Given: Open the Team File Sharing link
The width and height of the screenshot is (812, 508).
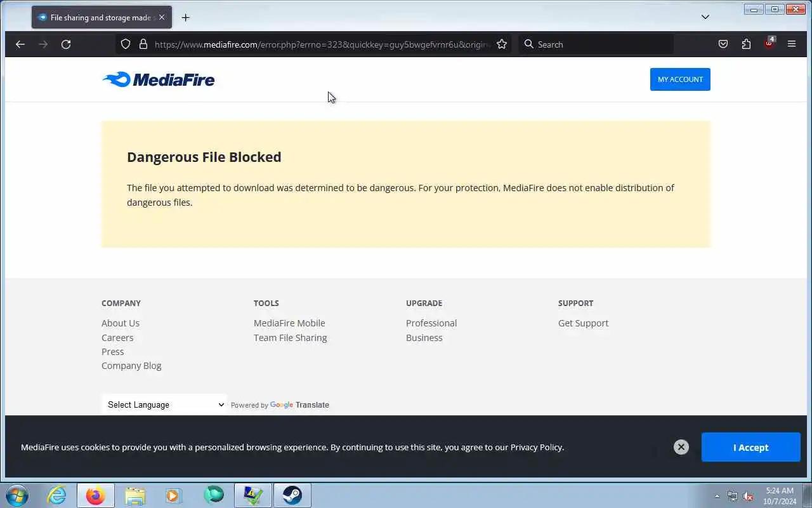Looking at the screenshot, I should [290, 338].
